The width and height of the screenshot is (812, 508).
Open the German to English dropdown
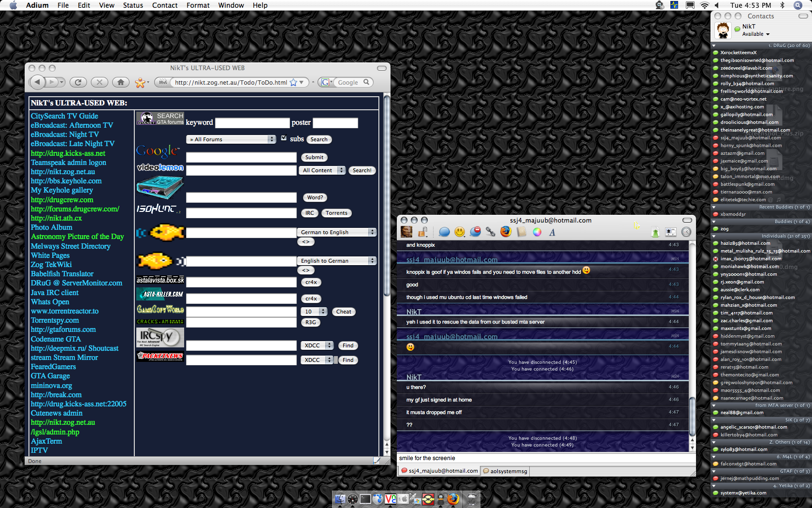coord(336,232)
